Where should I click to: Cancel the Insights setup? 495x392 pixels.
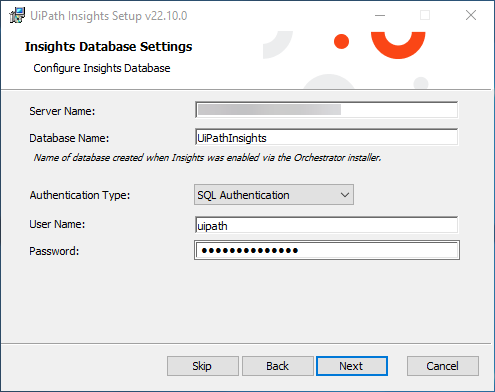tap(443, 366)
